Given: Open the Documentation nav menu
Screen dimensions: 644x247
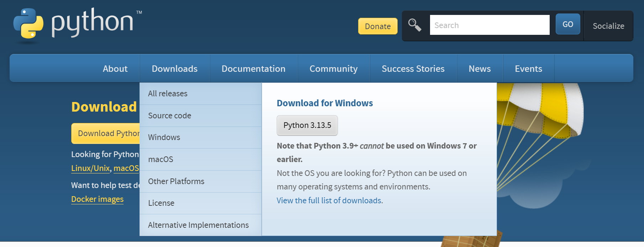Looking at the screenshot, I should pos(253,69).
